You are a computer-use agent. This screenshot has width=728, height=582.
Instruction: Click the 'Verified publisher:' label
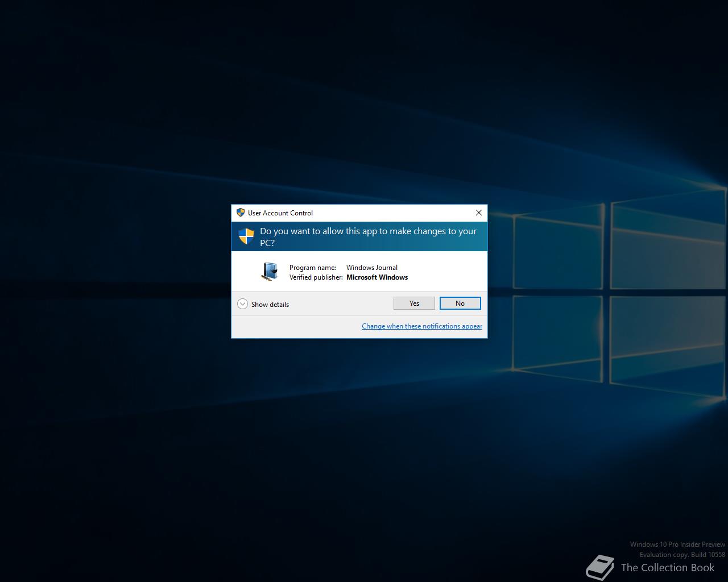point(316,277)
